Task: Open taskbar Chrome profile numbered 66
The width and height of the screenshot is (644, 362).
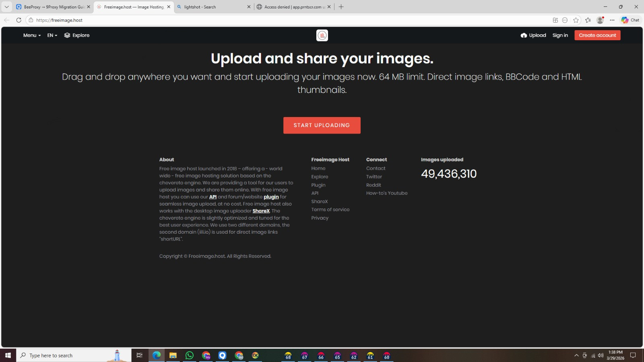Action: point(321,356)
